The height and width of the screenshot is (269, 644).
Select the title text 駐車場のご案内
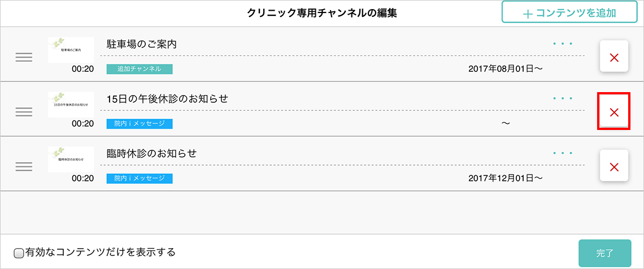click(141, 44)
